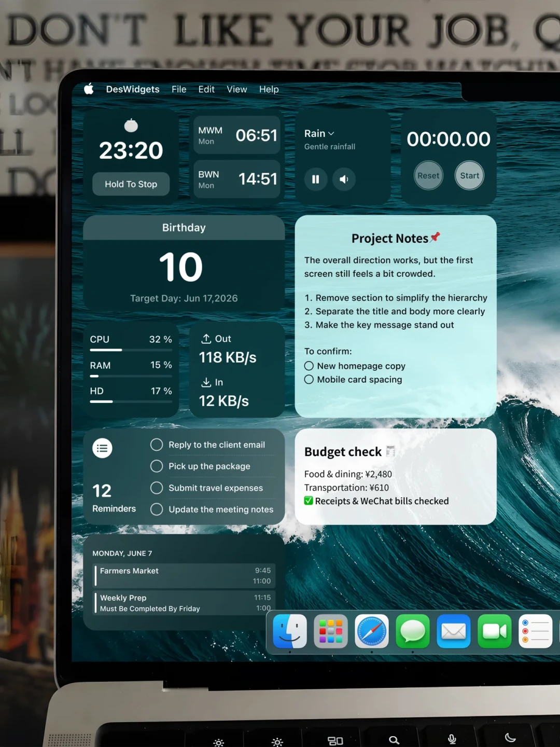Open the Edit menu
The image size is (560, 747).
206,89
